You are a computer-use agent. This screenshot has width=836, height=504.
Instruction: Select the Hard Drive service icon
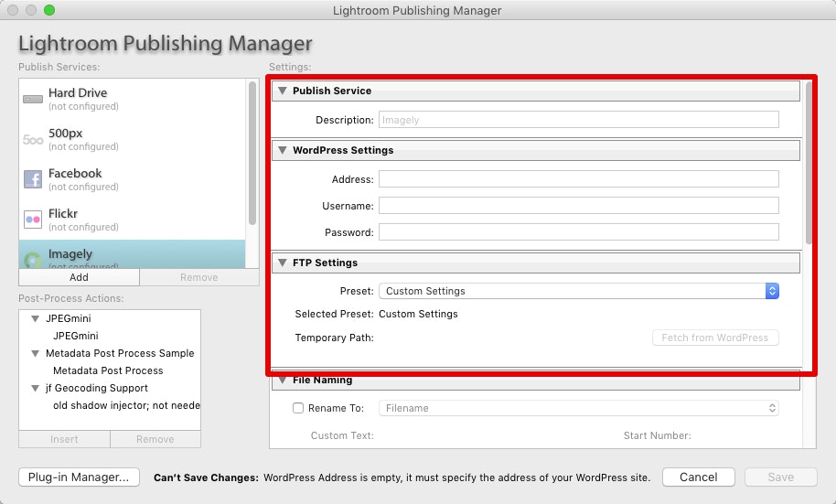(33, 99)
